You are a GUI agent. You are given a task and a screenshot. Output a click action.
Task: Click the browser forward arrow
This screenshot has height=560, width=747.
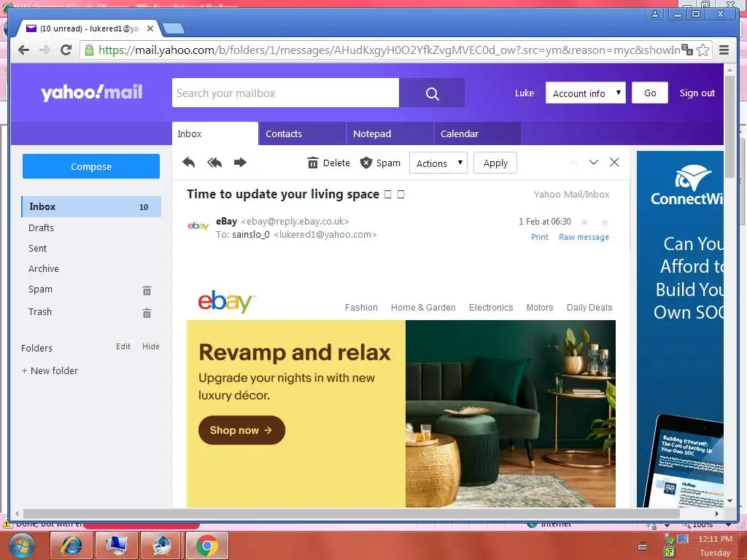point(44,50)
